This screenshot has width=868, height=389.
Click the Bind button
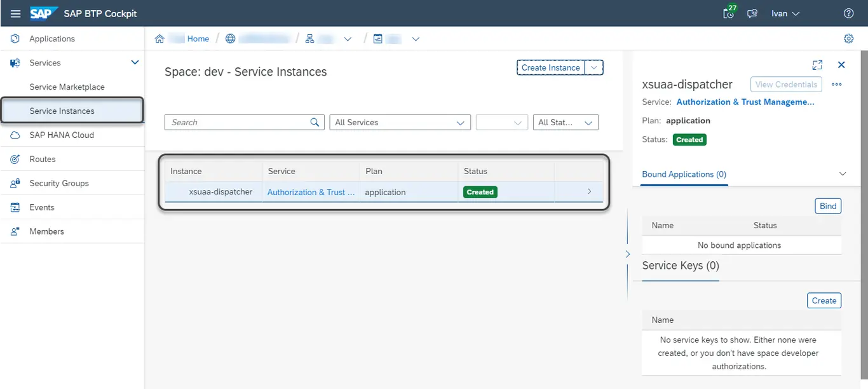point(828,206)
